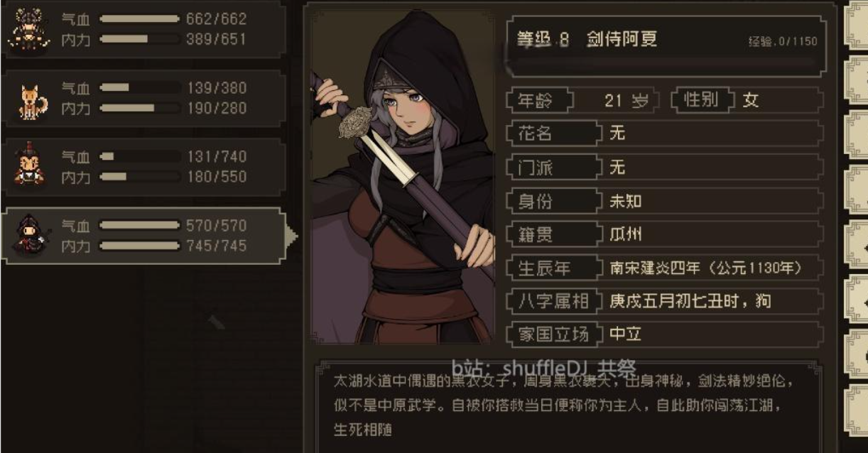
Task: Click the 等级 8 剑侍阿夏 name header
Action: click(587, 40)
